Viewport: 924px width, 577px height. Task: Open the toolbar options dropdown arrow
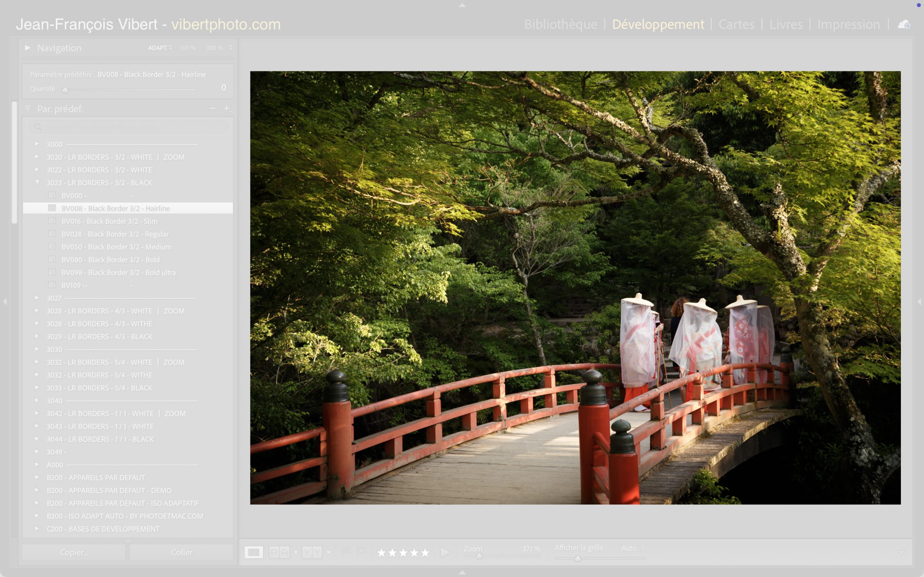[x=901, y=552]
